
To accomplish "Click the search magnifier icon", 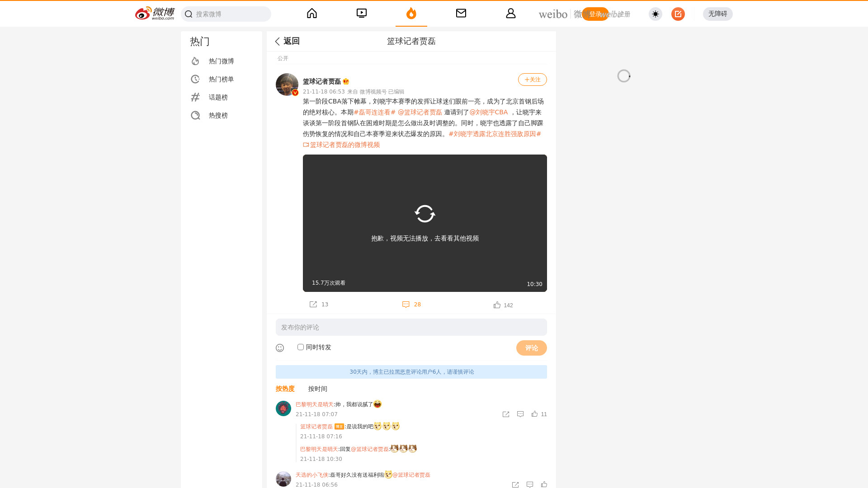I will point(189,14).
